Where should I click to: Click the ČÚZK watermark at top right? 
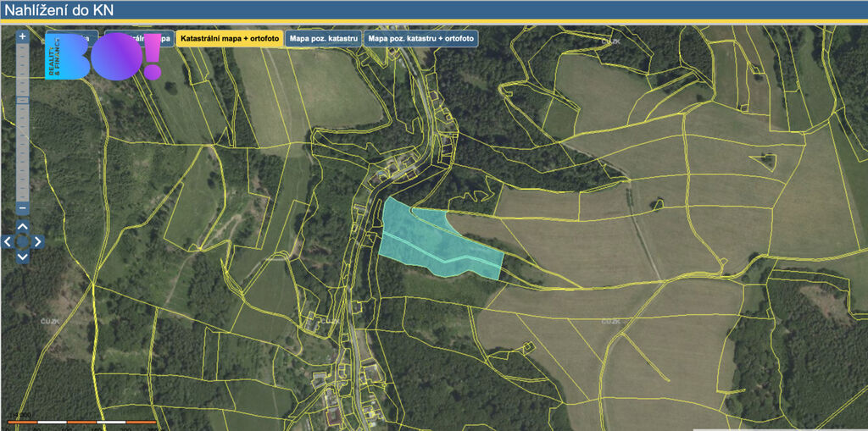point(609,41)
